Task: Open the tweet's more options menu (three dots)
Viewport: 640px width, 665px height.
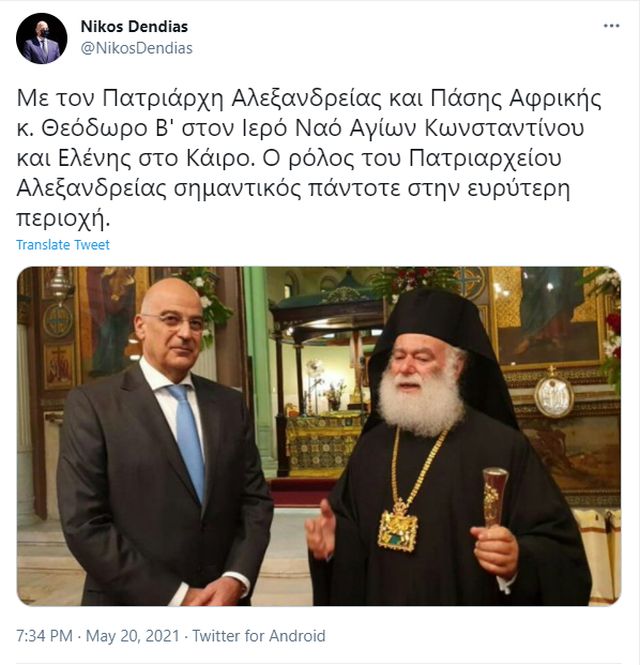Action: click(611, 26)
